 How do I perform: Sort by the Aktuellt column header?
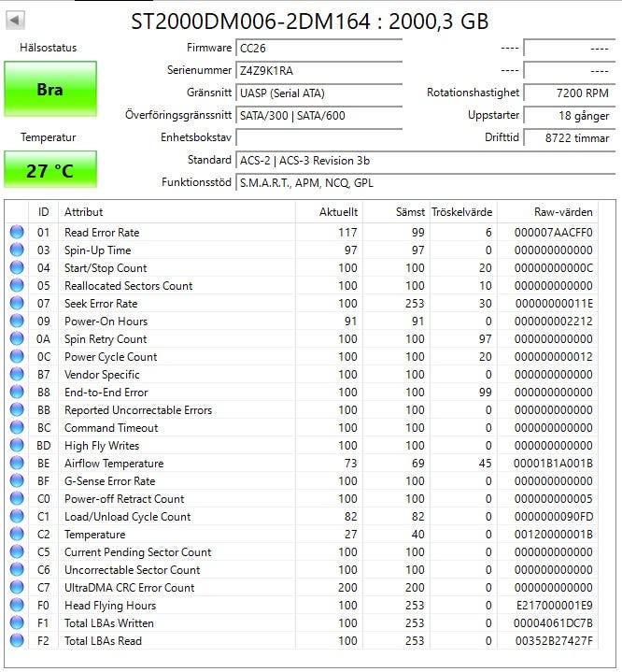tap(329, 212)
